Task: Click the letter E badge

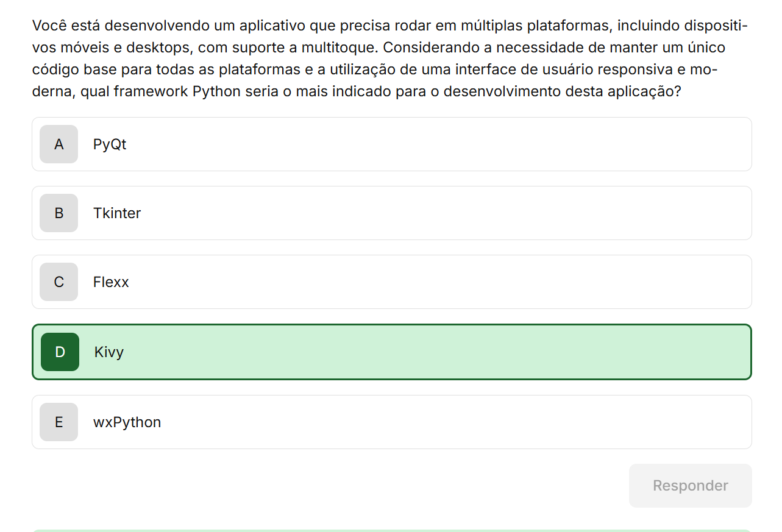Action: coord(59,422)
